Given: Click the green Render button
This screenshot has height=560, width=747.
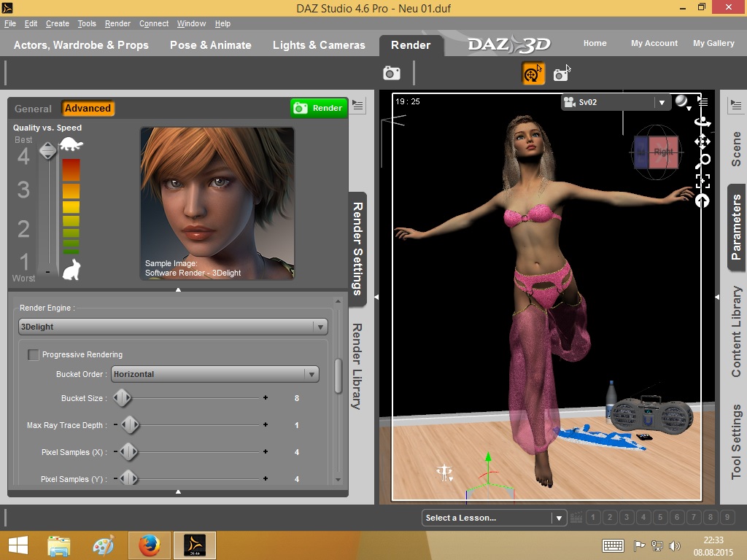Looking at the screenshot, I should click(319, 108).
